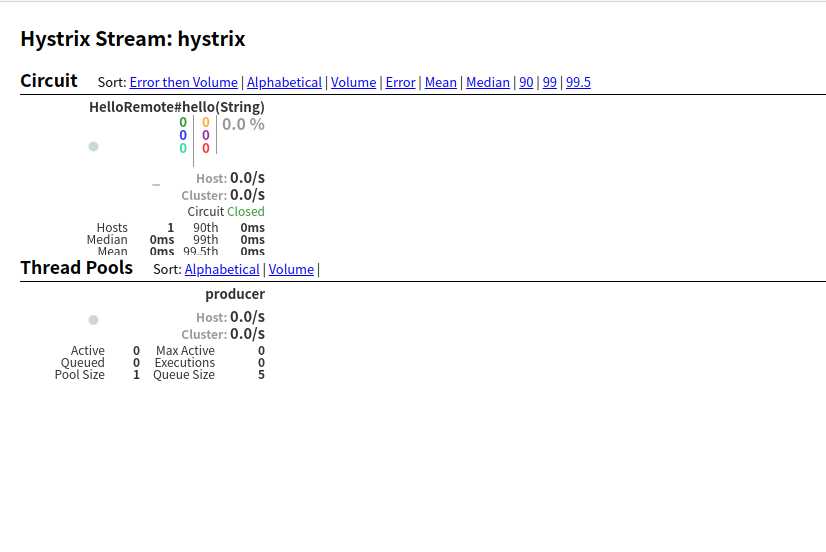This screenshot has width=826, height=552.
Task: Click the circuit Cluster rate value
Action: pos(247,195)
